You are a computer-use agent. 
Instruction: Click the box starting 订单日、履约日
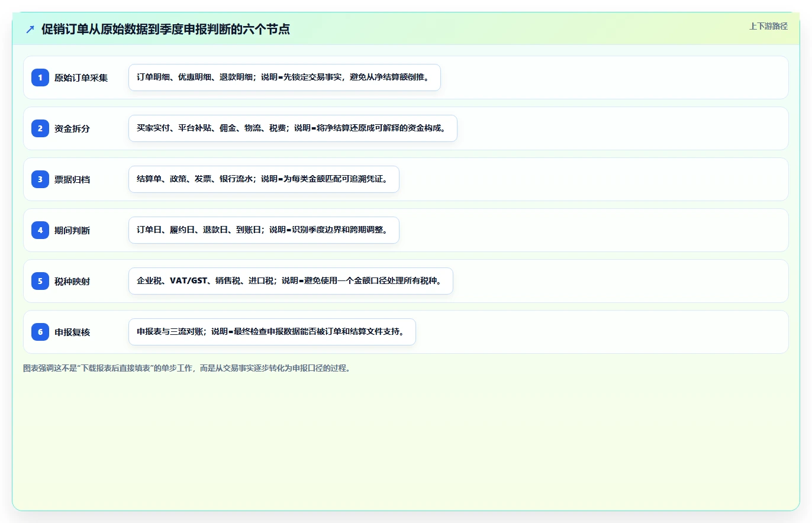coord(264,230)
